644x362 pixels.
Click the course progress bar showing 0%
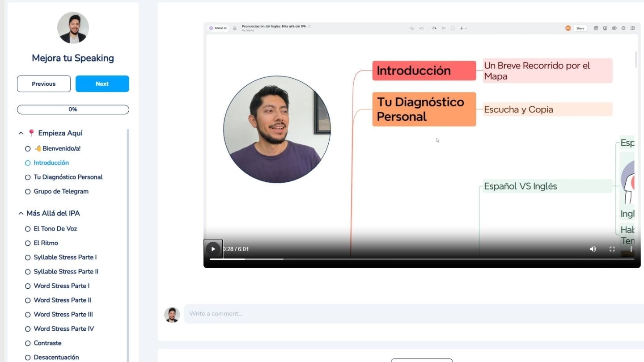pos(73,109)
